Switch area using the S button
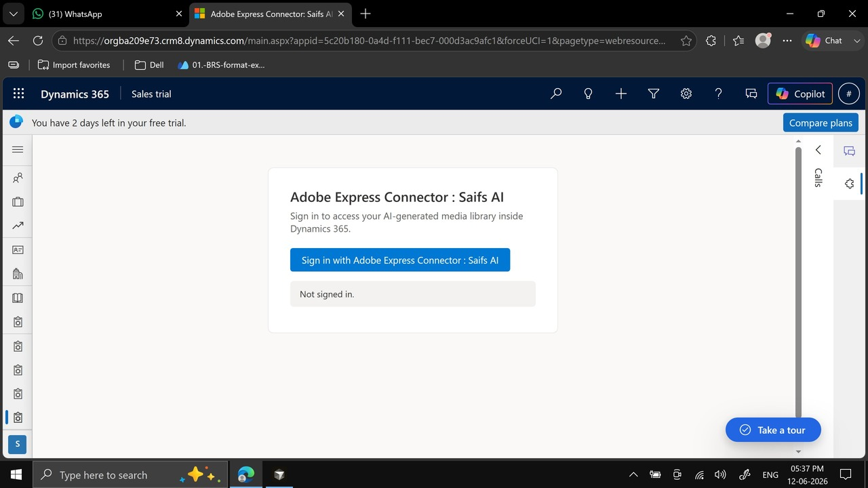Image resolution: width=868 pixels, height=488 pixels. click(18, 444)
